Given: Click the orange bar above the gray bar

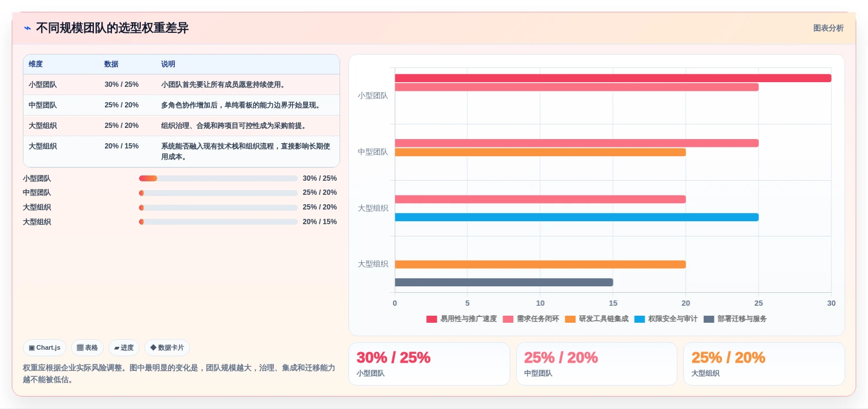Looking at the screenshot, I should point(540,264).
